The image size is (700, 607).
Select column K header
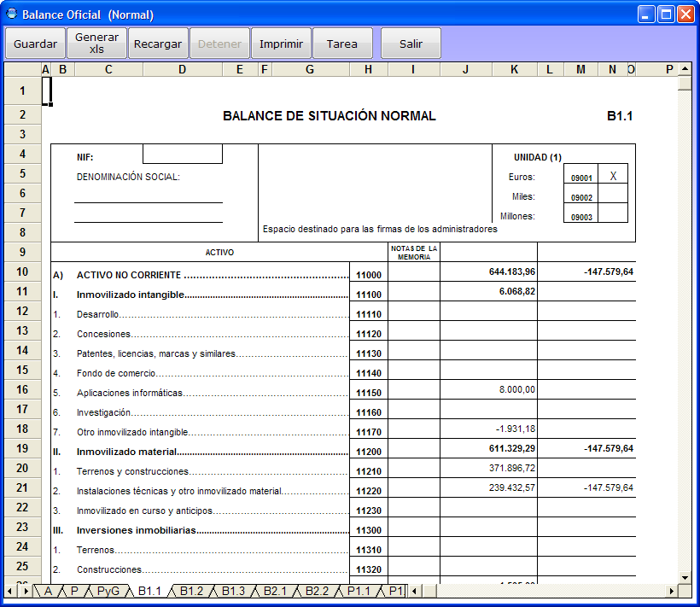click(514, 69)
